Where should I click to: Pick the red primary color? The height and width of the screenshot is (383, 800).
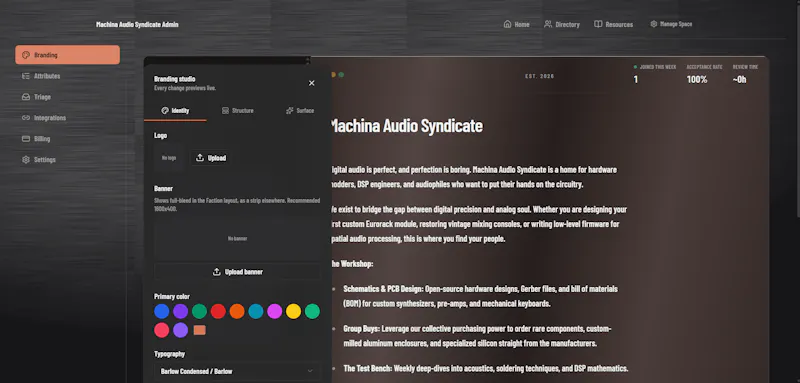[218, 312]
